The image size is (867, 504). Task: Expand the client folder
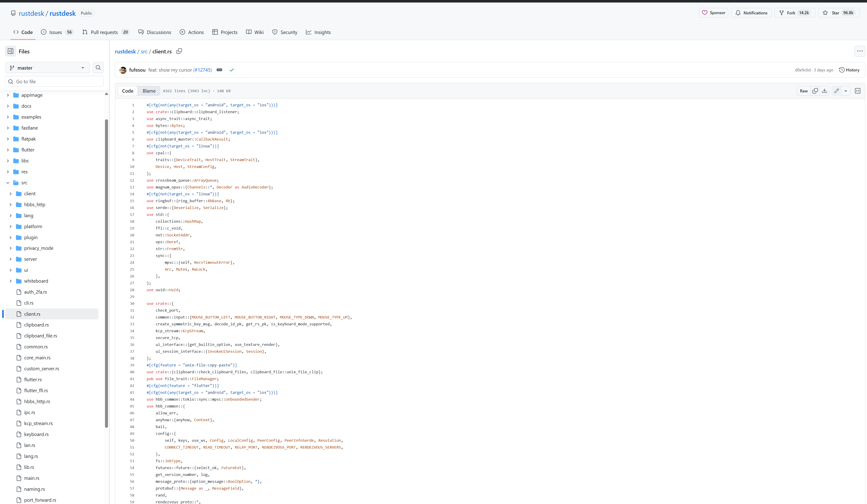[x=10, y=194]
